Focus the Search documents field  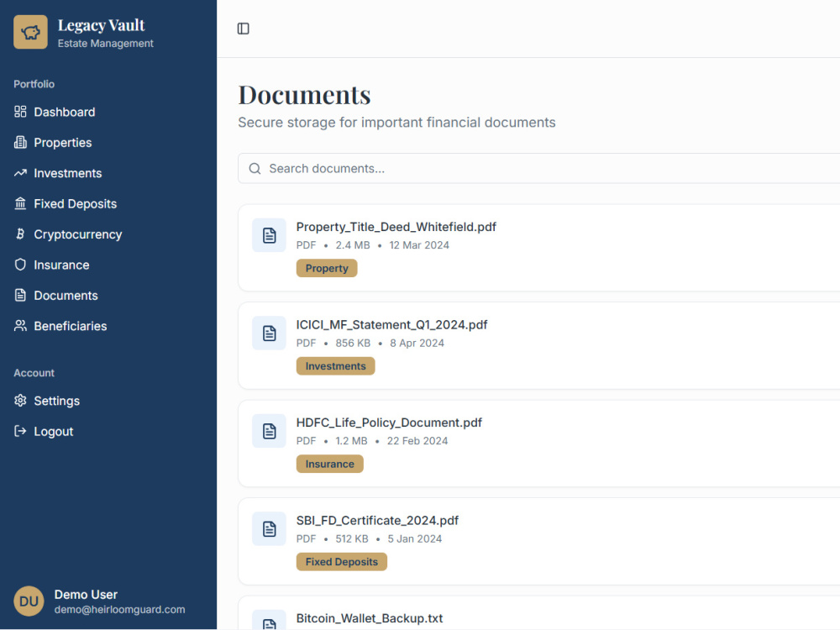coord(539,169)
